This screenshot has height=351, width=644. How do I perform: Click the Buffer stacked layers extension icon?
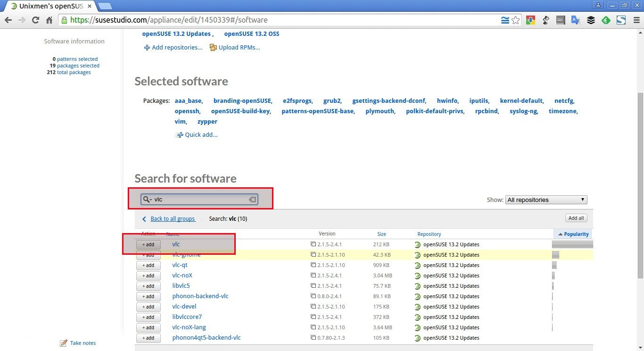591,20
